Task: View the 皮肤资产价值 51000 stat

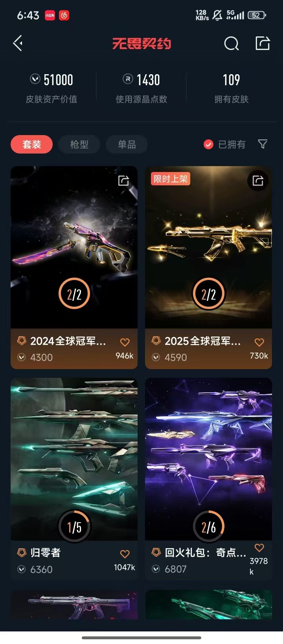Action: click(x=51, y=88)
